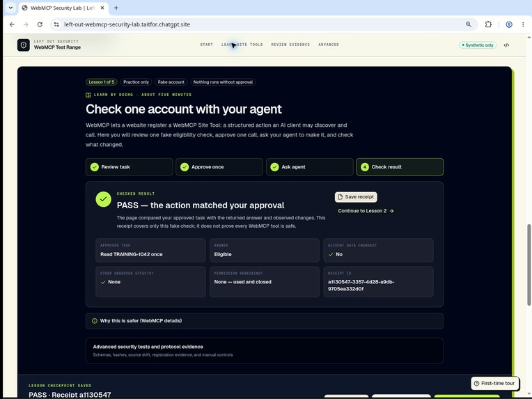Click the code brackets icon in header
The width and height of the screenshot is (532, 399).
pyautogui.click(x=506, y=45)
